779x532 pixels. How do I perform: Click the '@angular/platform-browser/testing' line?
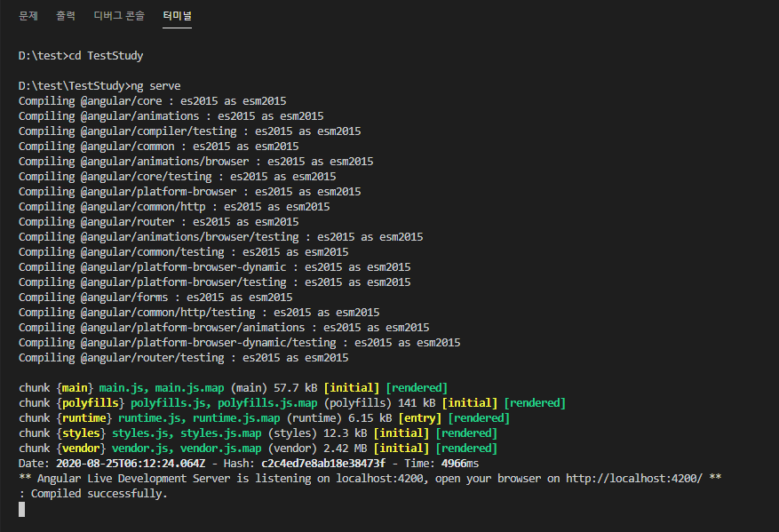215,282
